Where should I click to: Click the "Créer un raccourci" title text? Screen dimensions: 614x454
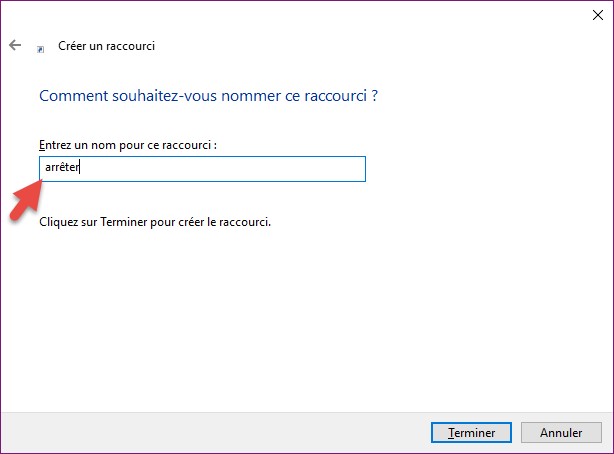pyautogui.click(x=106, y=46)
